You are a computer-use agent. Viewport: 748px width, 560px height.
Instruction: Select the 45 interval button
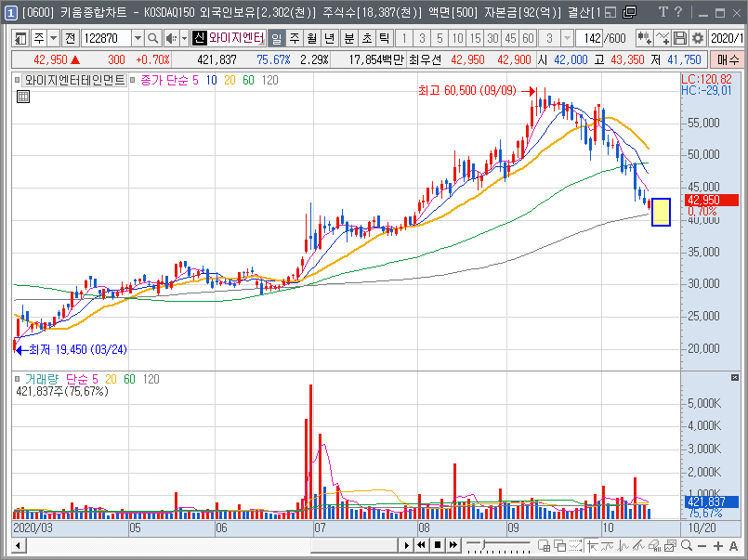(x=510, y=38)
